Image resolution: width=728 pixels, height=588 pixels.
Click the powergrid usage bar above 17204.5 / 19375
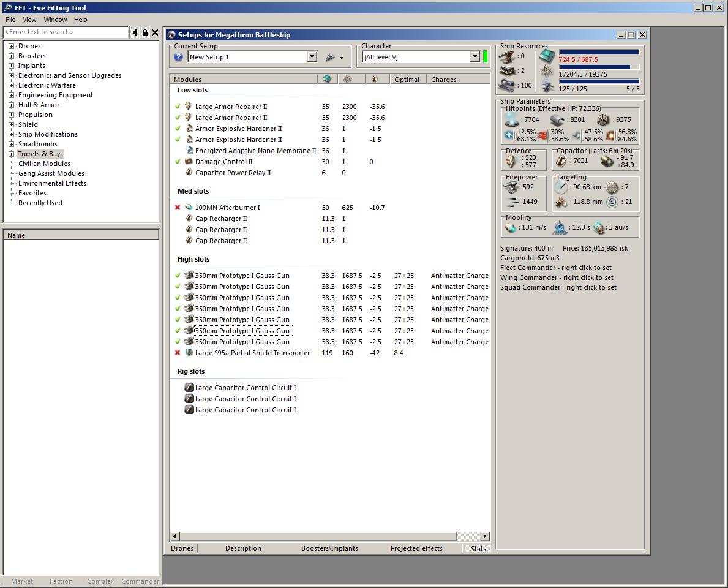click(599, 67)
